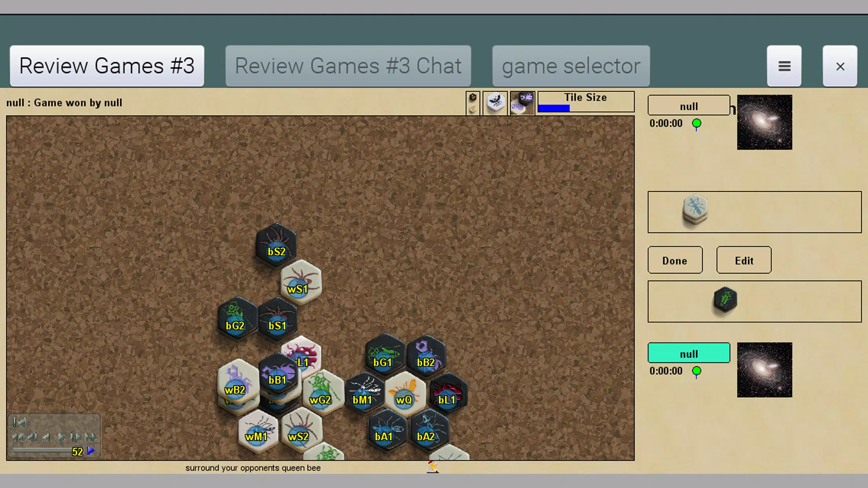Click the dark beetle icon in lower sidebar

725,300
